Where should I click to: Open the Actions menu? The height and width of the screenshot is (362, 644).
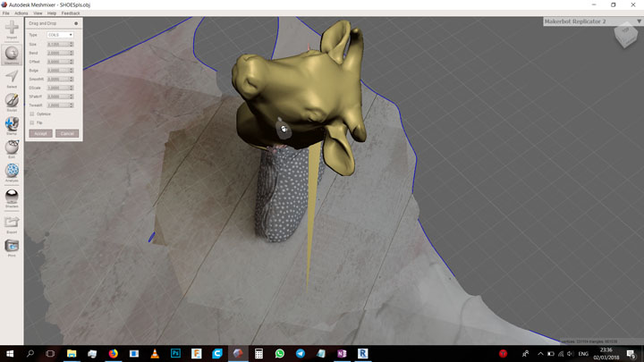click(x=21, y=13)
